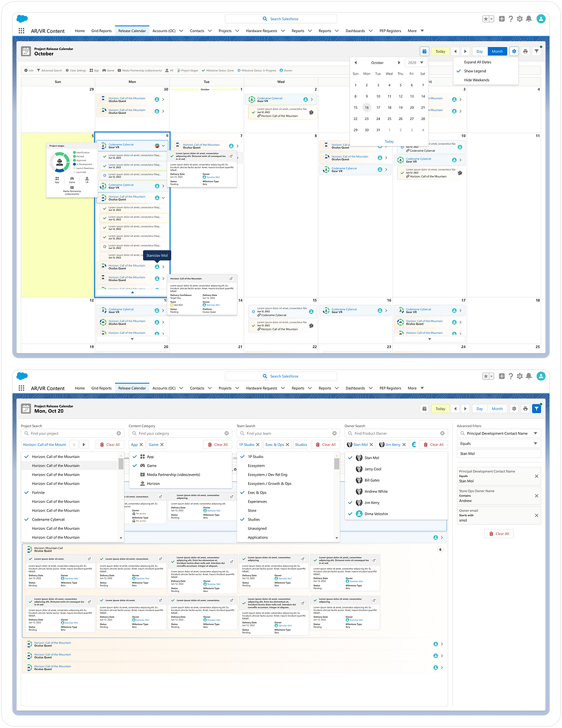
Task: Switch to Day view in October month window
Action: (479, 51)
